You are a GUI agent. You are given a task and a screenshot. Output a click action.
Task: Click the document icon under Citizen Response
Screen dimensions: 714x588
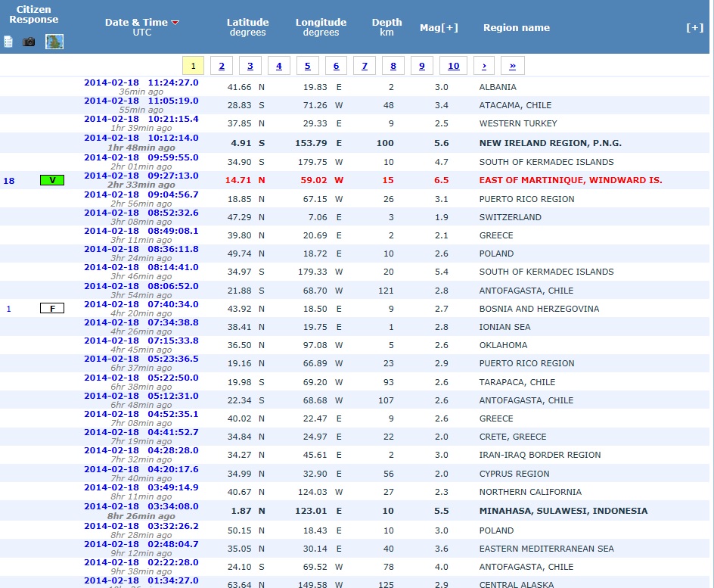pyautogui.click(x=8, y=42)
